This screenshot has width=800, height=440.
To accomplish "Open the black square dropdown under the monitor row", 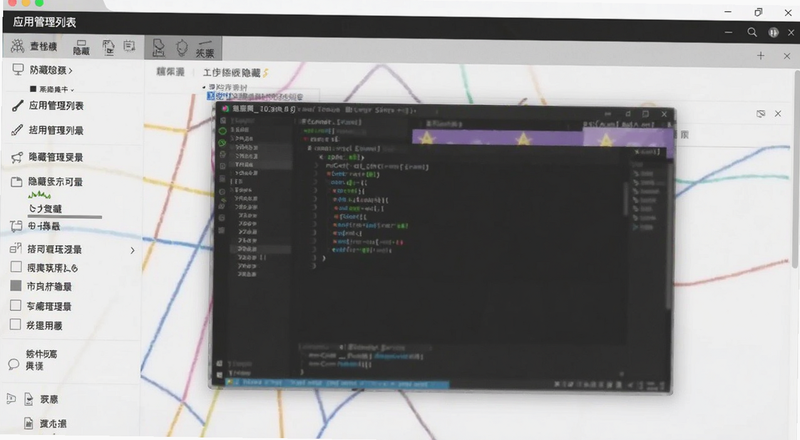I will pos(52,89).
